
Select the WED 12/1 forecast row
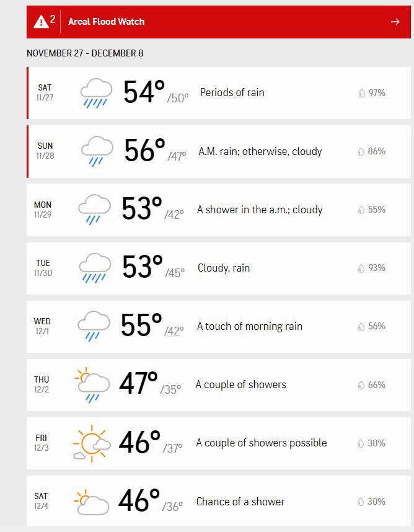[218, 327]
